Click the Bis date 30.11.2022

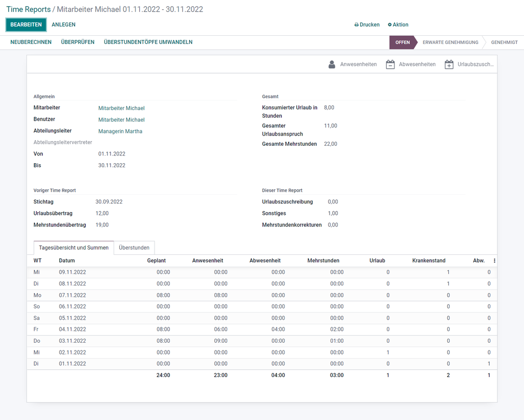coord(112,165)
